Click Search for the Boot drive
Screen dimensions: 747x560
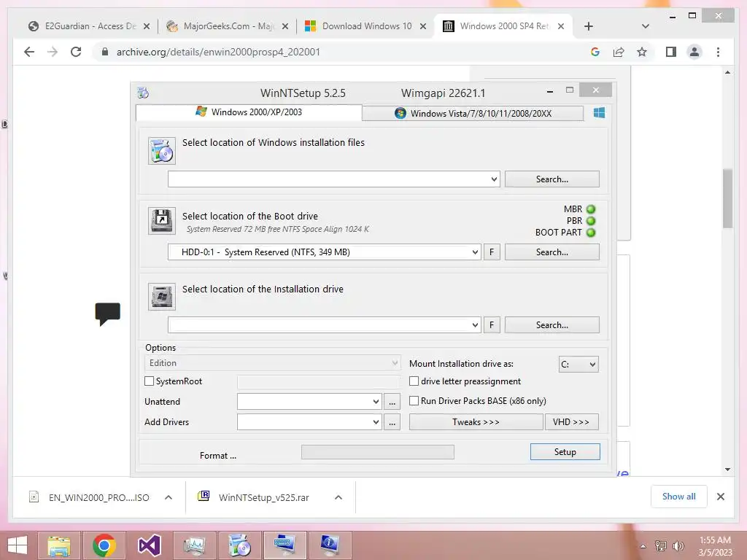551,252
